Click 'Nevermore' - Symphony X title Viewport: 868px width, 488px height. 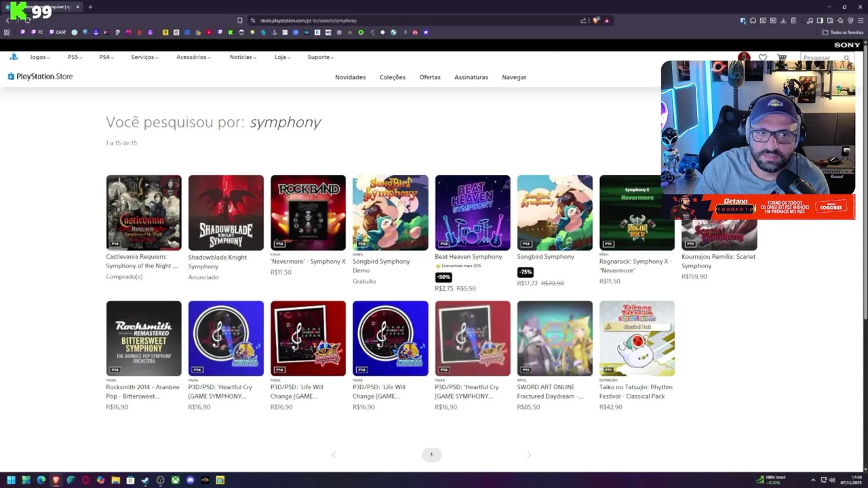308,262
